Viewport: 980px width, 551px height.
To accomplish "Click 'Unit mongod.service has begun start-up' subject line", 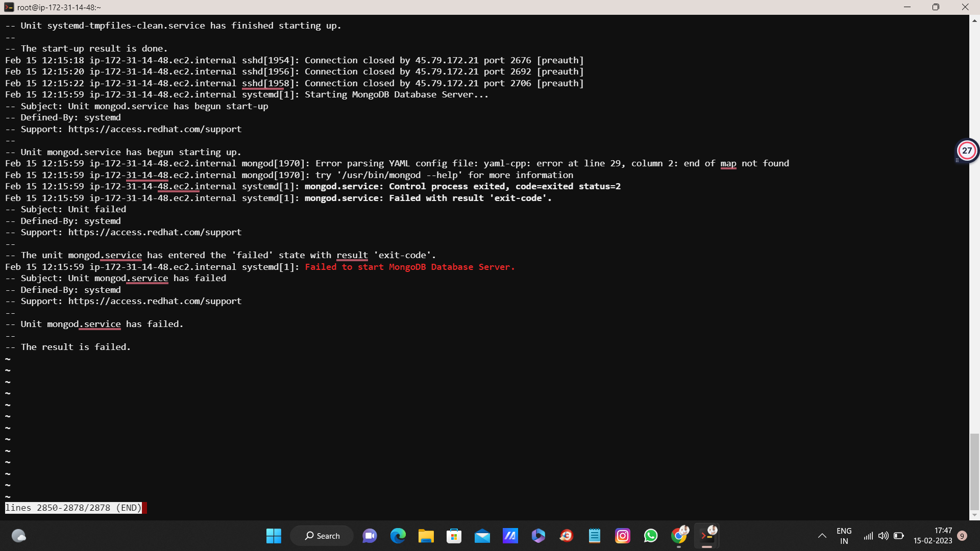I will pyautogui.click(x=168, y=106).
